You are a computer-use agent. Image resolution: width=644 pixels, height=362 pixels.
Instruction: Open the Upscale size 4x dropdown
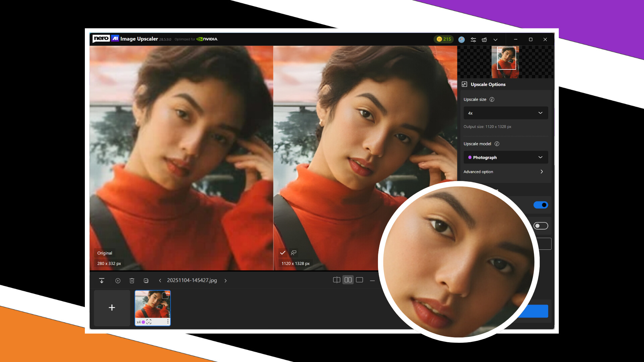coord(505,113)
